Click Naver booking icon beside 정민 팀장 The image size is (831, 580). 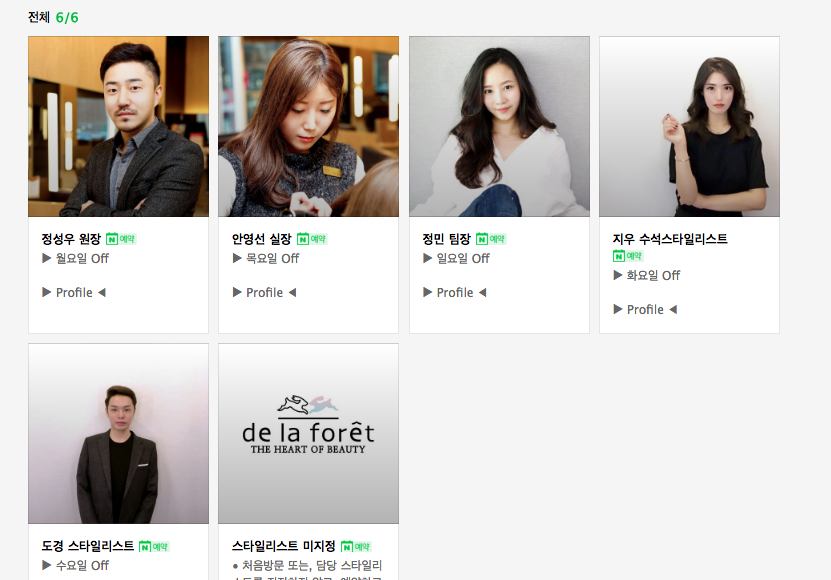(491, 239)
